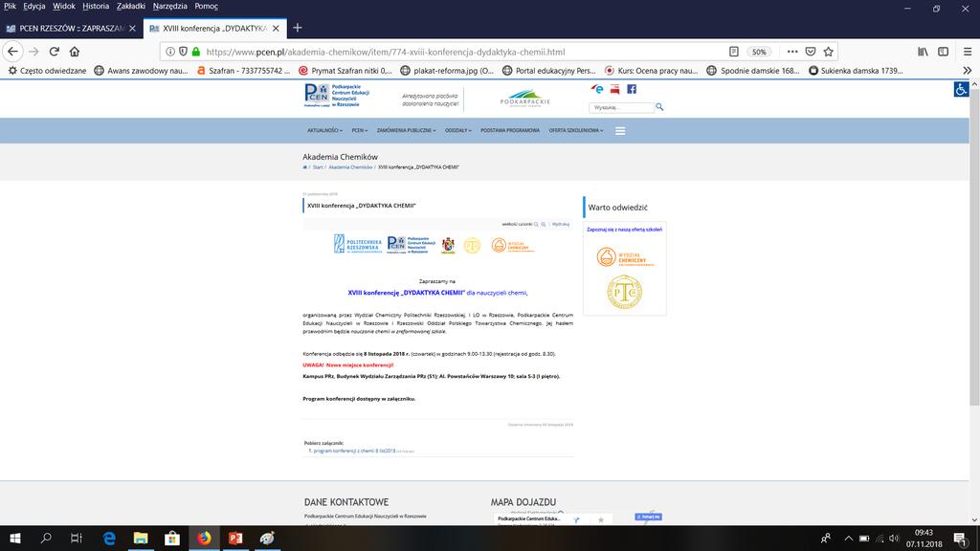Open the Pomoc menu
This screenshot has height=551, width=980.
pos(207,7)
